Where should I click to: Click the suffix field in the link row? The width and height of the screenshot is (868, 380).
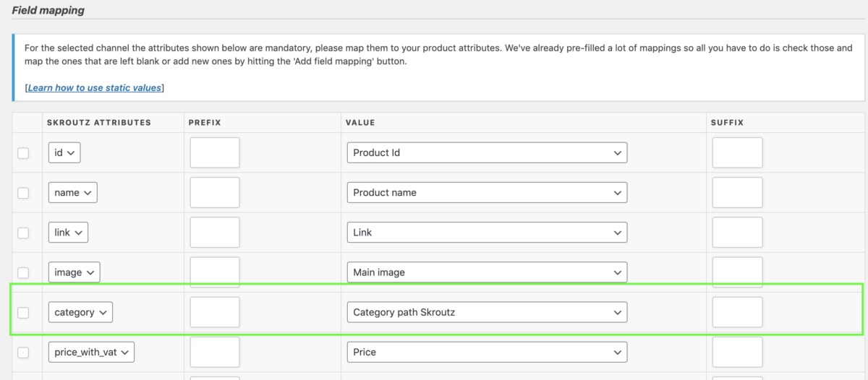(737, 233)
